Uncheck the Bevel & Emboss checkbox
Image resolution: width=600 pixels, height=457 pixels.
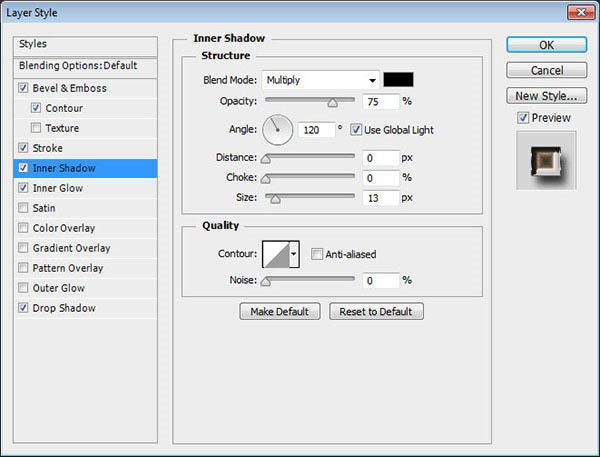pos(23,88)
